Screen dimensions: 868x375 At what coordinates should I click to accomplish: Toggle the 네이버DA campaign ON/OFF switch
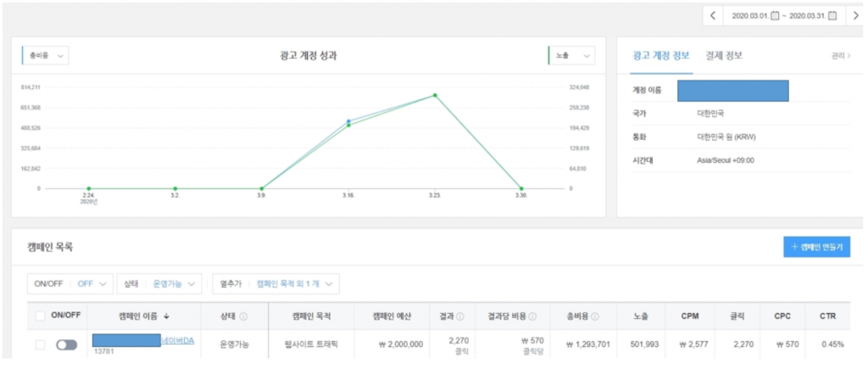66,345
